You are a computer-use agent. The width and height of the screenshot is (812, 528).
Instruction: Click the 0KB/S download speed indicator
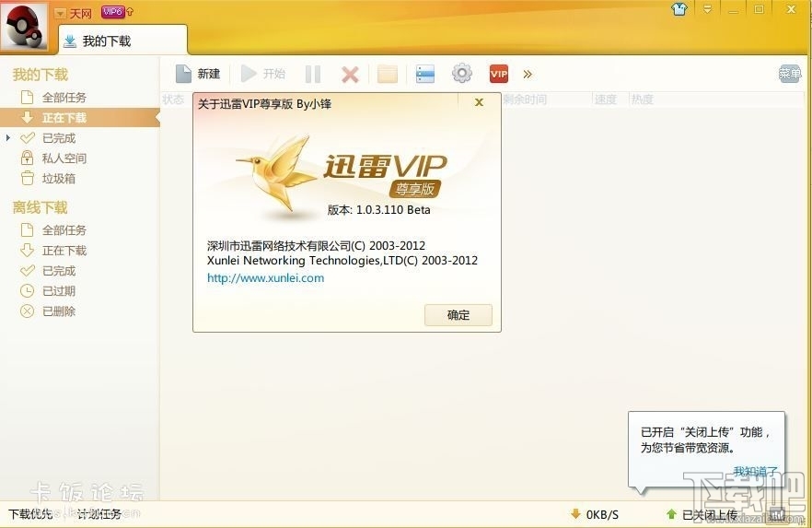tap(595, 514)
